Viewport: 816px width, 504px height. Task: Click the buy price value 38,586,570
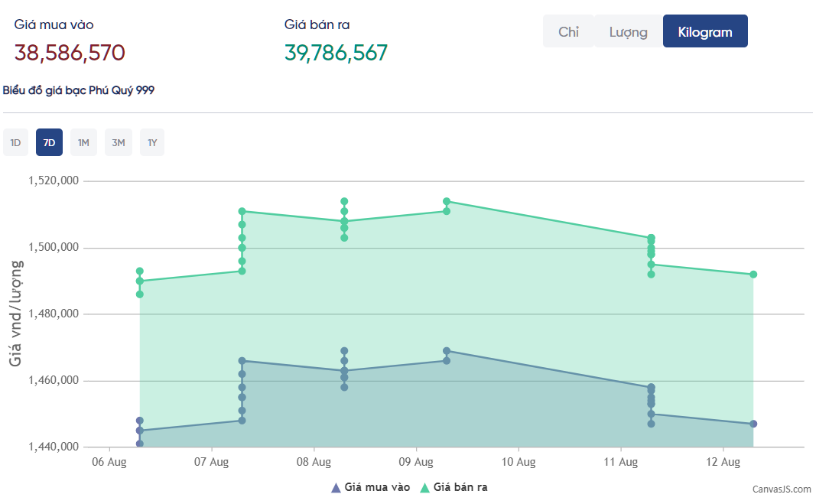coord(70,53)
